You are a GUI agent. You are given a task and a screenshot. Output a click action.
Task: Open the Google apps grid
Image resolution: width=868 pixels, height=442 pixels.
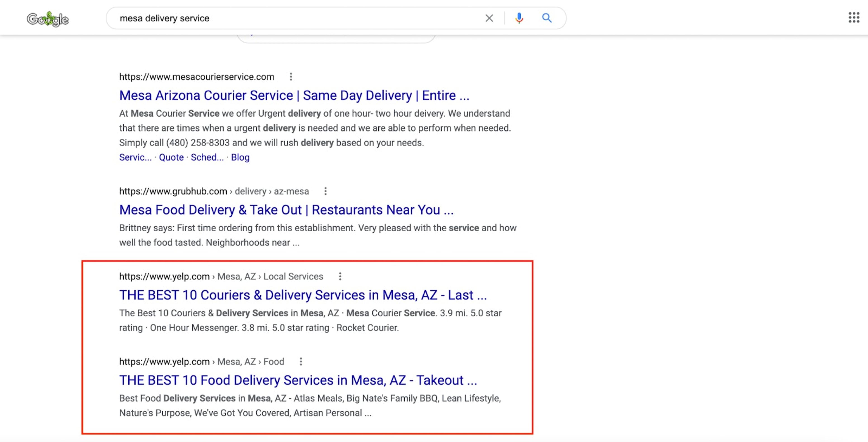854,18
